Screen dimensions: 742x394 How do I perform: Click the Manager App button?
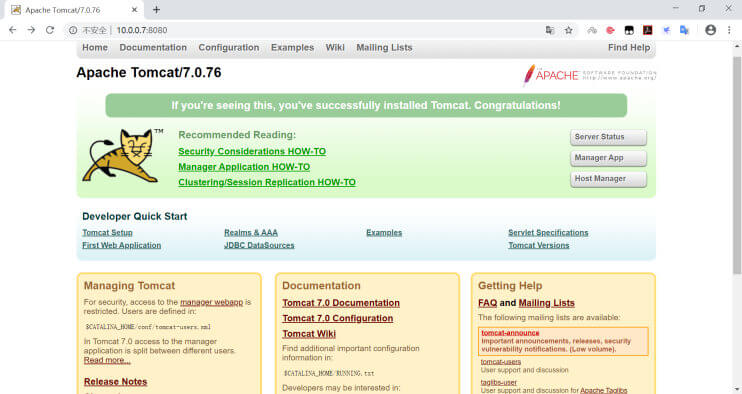[x=608, y=158]
